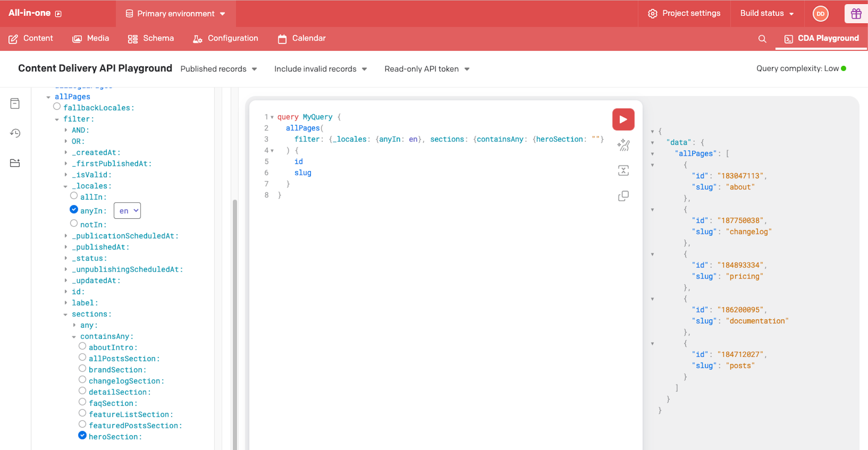
Task: Expand the _createdAt filter node
Action: 66,152
